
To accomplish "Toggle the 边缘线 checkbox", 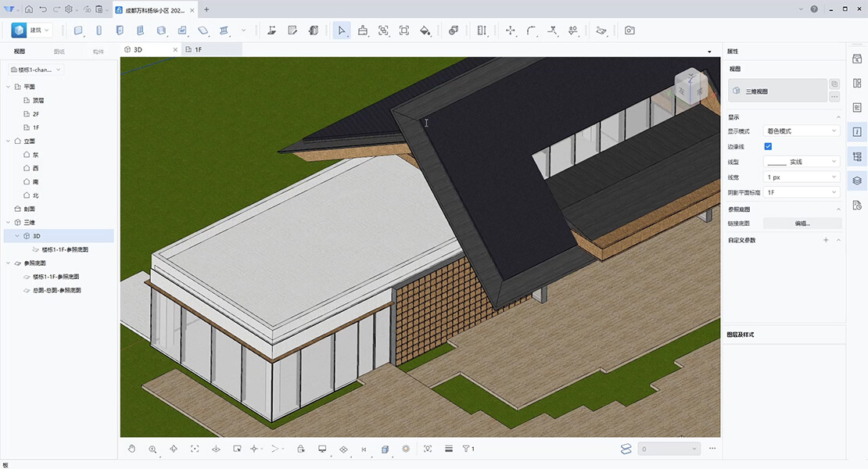I will click(768, 146).
